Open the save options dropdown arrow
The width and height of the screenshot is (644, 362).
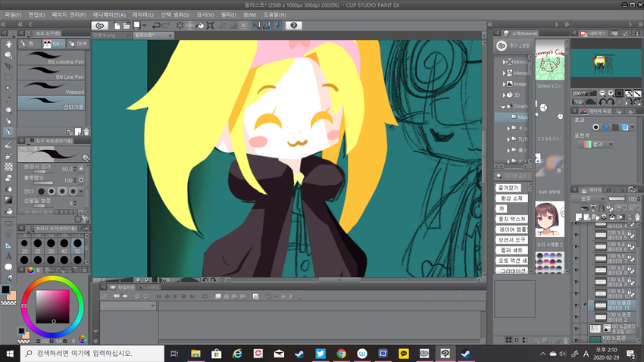click(x=145, y=26)
